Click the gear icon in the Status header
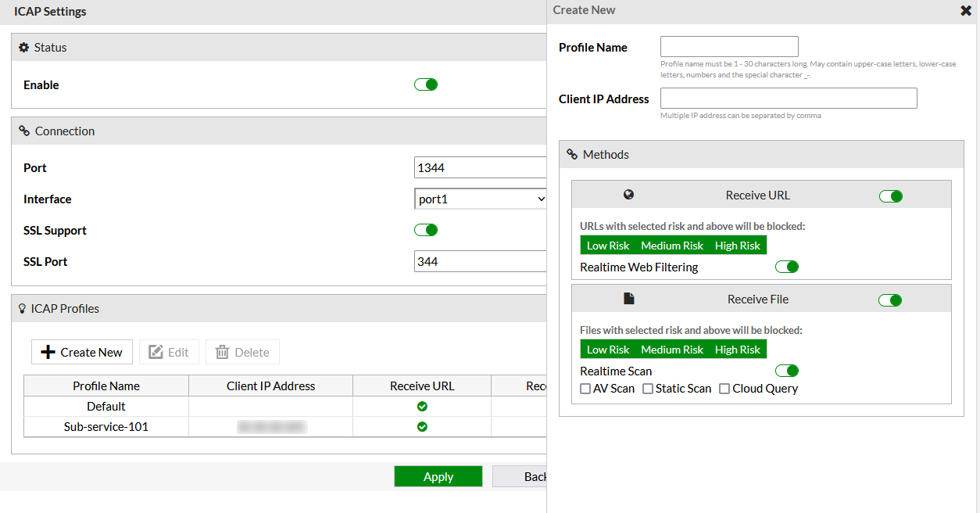This screenshot has width=980, height=513. click(x=23, y=47)
